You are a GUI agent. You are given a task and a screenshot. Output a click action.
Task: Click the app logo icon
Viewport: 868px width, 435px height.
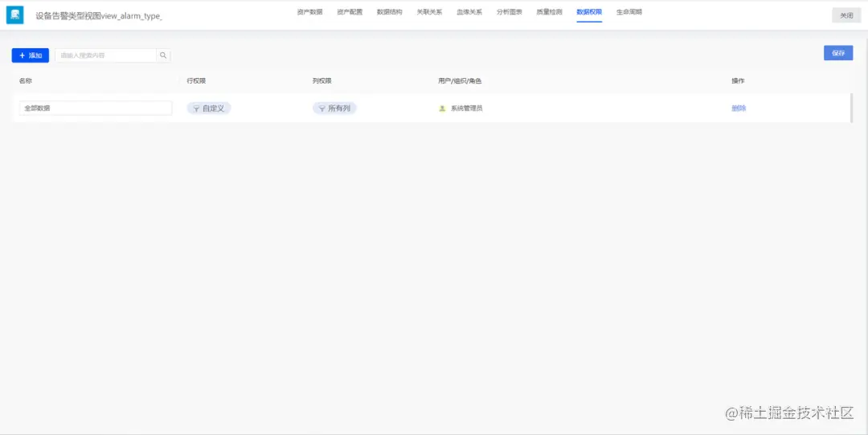click(15, 15)
